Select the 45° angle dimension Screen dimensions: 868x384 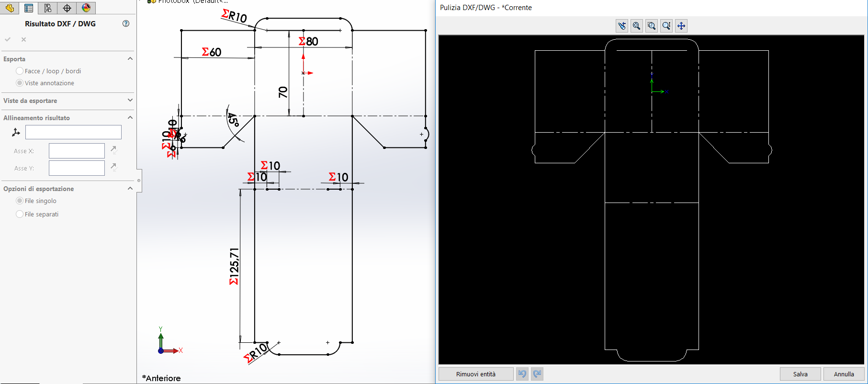pos(233,119)
